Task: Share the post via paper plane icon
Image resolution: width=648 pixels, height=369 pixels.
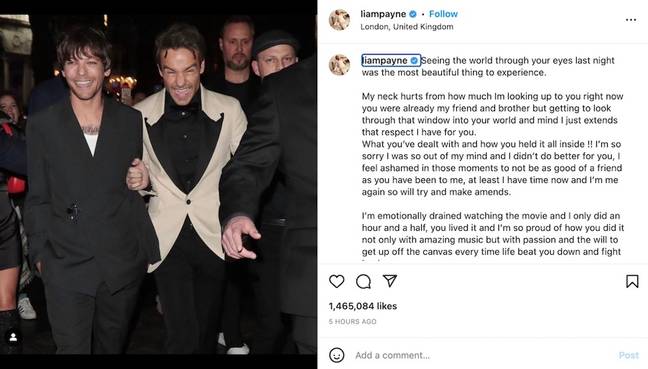Action: click(390, 281)
